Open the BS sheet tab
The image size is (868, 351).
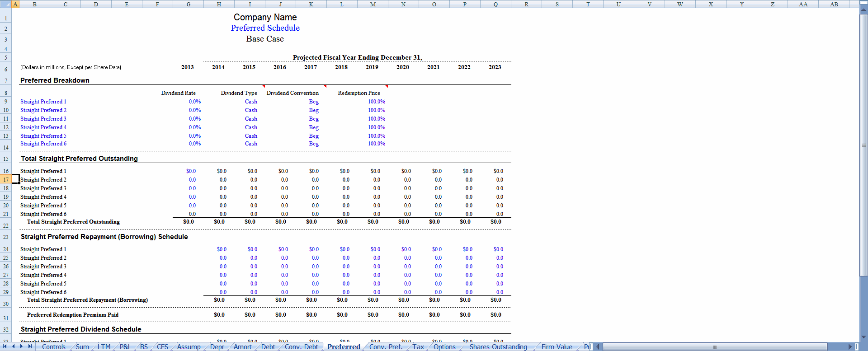pos(144,347)
